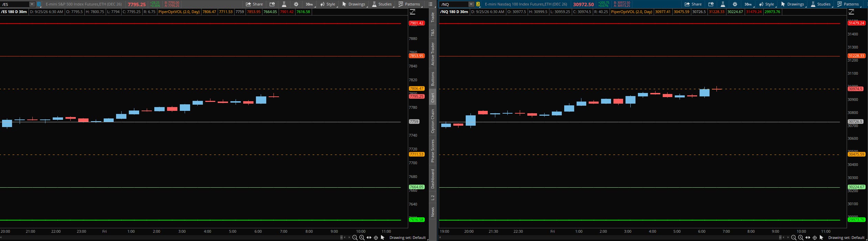Open the flask Edit Studies icon on /ES chart
Image resolution: width=868 pixels, height=241 pixels.
point(284,4)
